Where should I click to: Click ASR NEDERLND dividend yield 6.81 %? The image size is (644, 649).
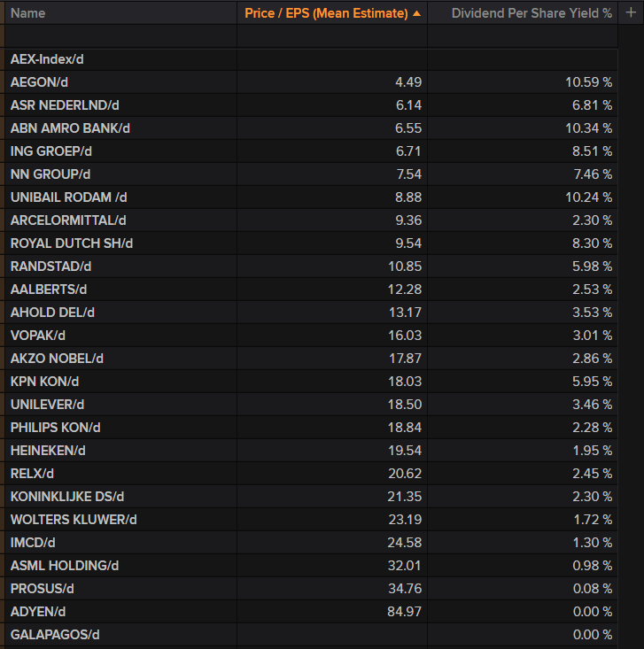593,105
